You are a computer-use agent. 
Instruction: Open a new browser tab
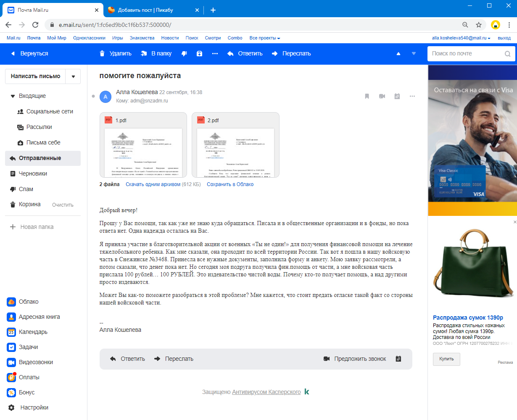coord(213,10)
